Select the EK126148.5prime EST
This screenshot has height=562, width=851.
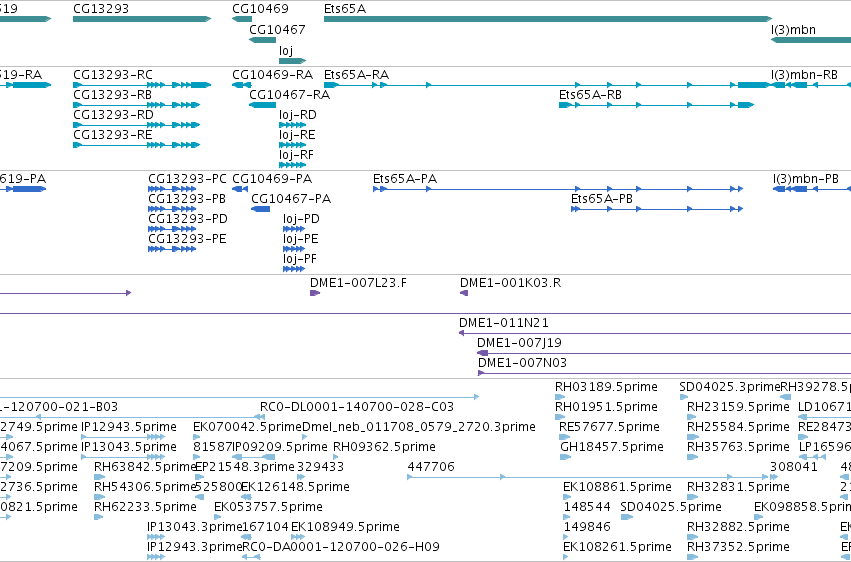click(295, 487)
